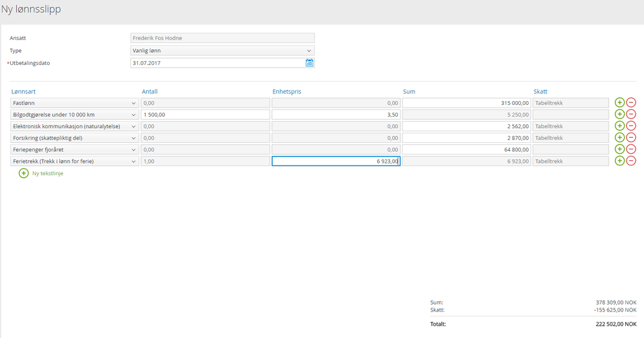Click the Ny tekstlinje link
This screenshot has width=644, height=338.
click(x=48, y=173)
